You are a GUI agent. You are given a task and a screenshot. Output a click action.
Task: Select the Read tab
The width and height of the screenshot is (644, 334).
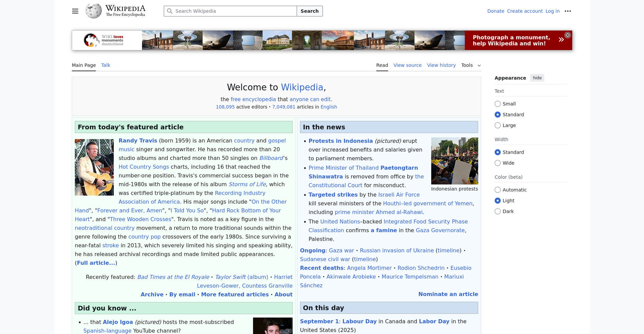click(382, 65)
